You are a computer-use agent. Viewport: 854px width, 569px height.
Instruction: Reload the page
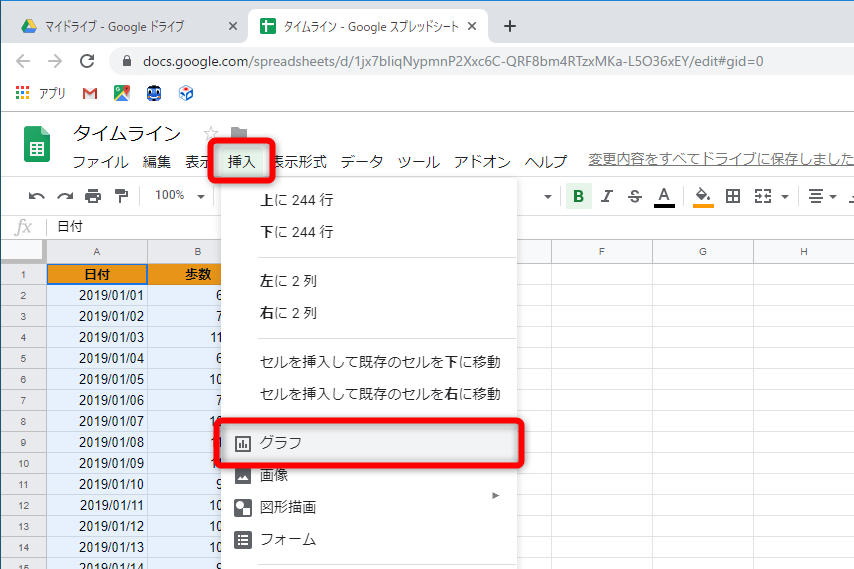pyautogui.click(x=87, y=61)
